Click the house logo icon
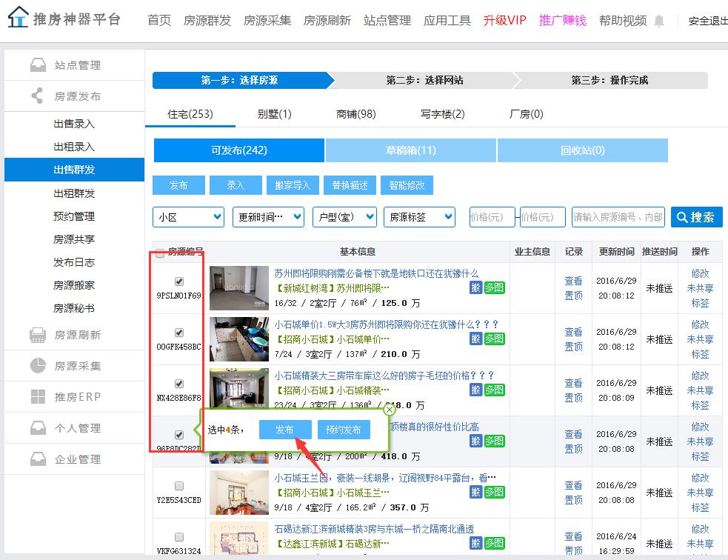The image size is (728, 560). coord(18,18)
